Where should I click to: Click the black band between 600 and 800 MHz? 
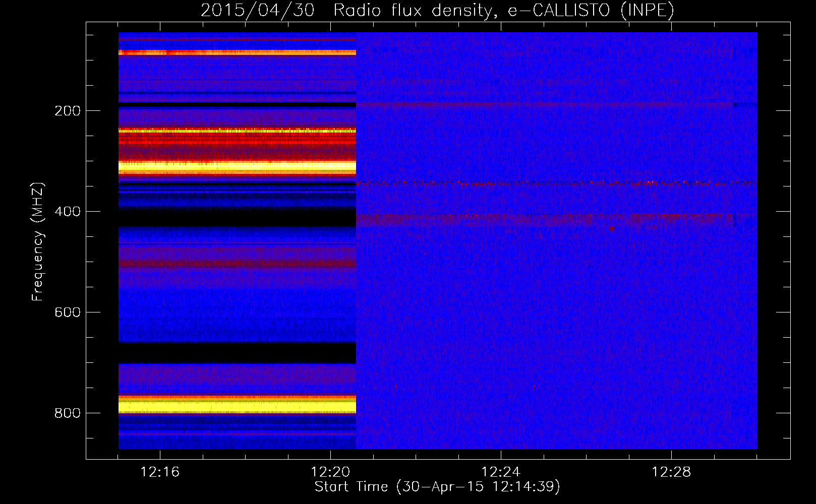pyautogui.click(x=237, y=353)
